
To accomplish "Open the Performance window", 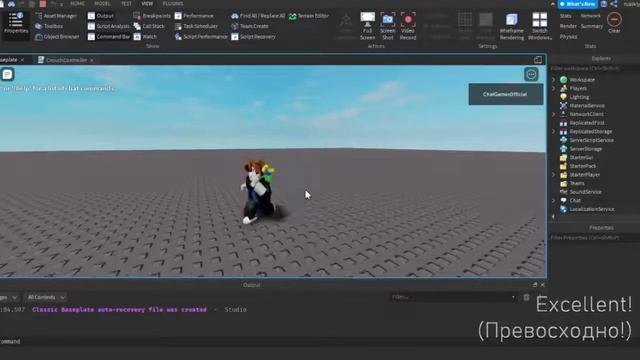I will click(194, 16).
